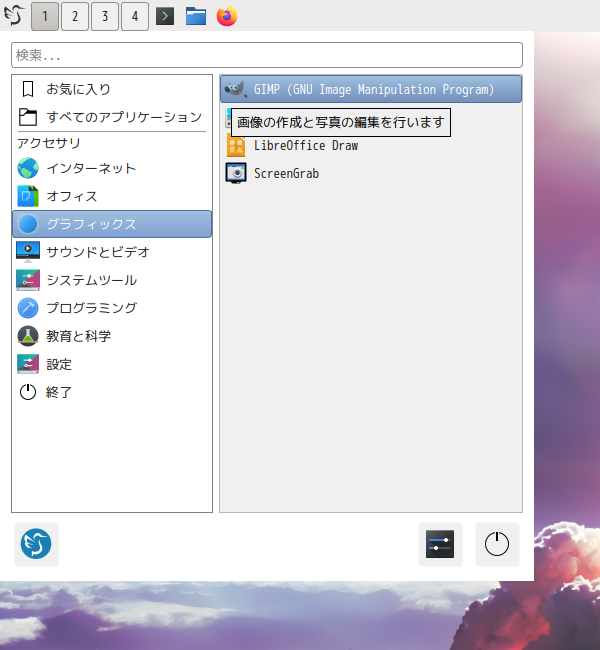Switch to workspace 4
Screen dimensions: 600x650
(135, 16)
